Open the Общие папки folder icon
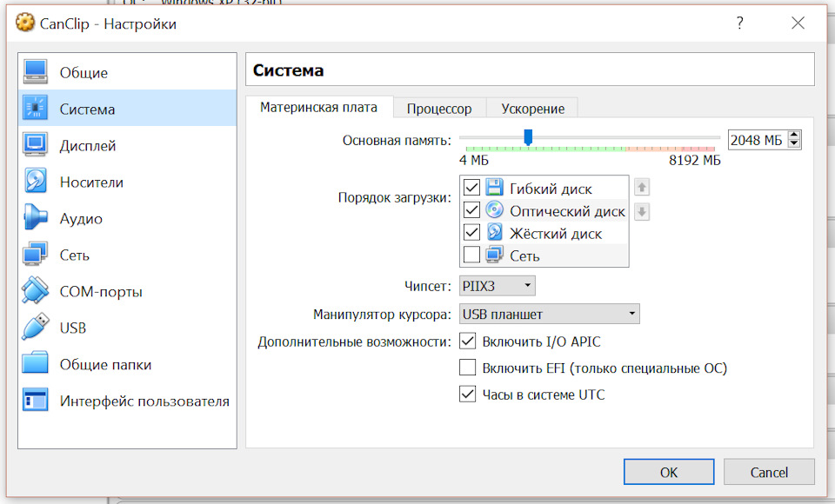 point(35,363)
